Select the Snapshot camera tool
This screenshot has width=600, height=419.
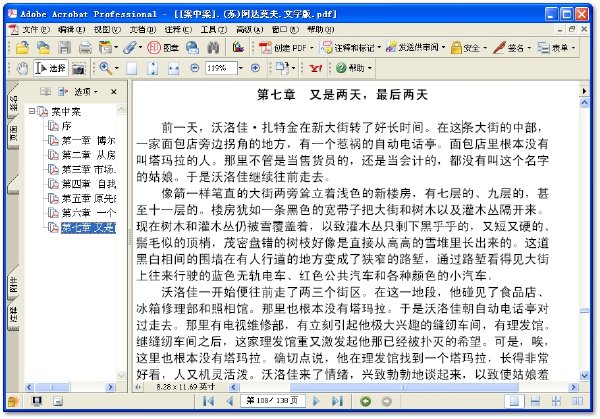[x=78, y=69]
